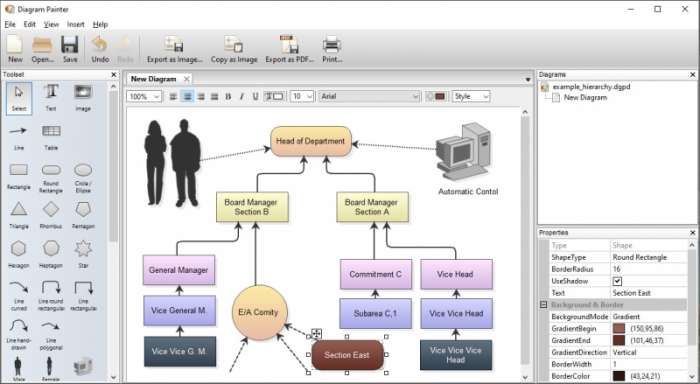
Task: Click the Undo button
Action: tap(100, 49)
